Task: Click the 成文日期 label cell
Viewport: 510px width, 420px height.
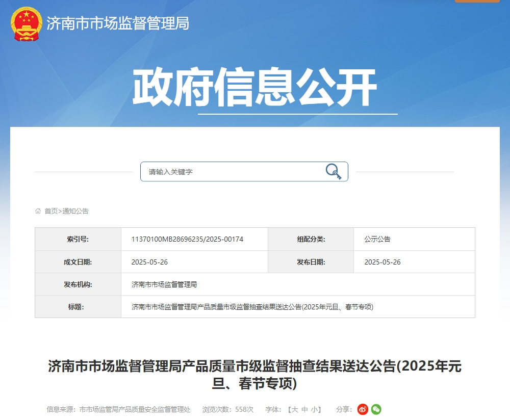Action: point(78,262)
